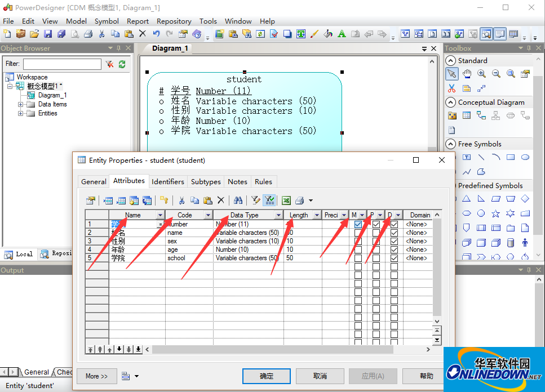Image resolution: width=545 pixels, height=392 pixels.
Task: Click the clear filter icon in Object Browser
Action: coord(109,64)
